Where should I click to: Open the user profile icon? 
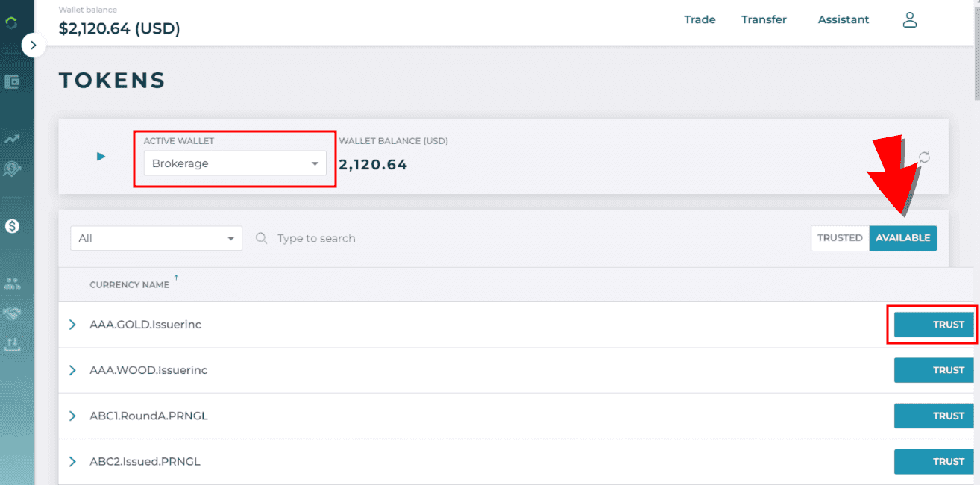click(909, 20)
